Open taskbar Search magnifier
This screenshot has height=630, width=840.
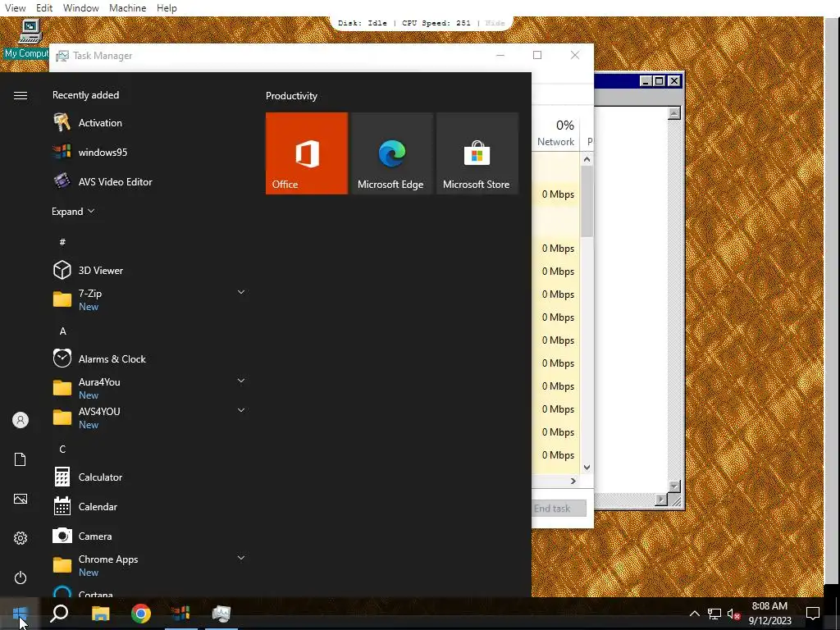click(x=59, y=614)
